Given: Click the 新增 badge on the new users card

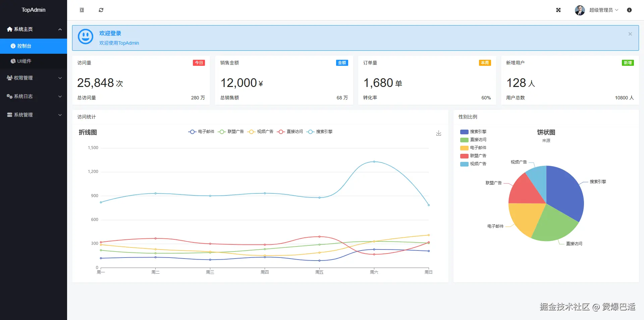Looking at the screenshot, I should tap(628, 63).
